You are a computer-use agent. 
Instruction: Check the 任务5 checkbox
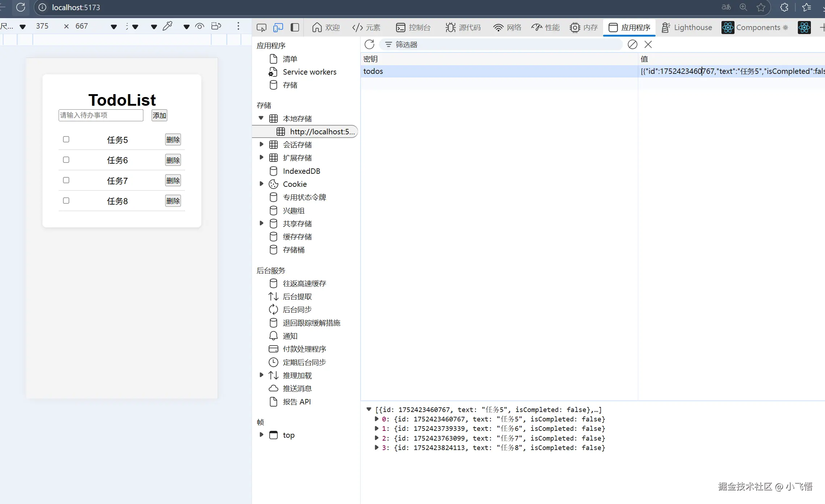click(66, 139)
